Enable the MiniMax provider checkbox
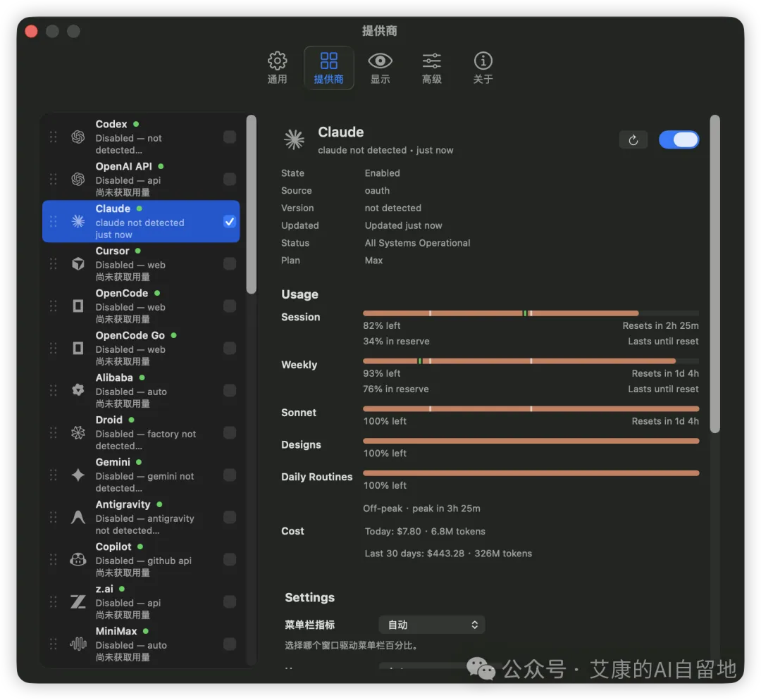This screenshot has width=761, height=700. pos(230,644)
